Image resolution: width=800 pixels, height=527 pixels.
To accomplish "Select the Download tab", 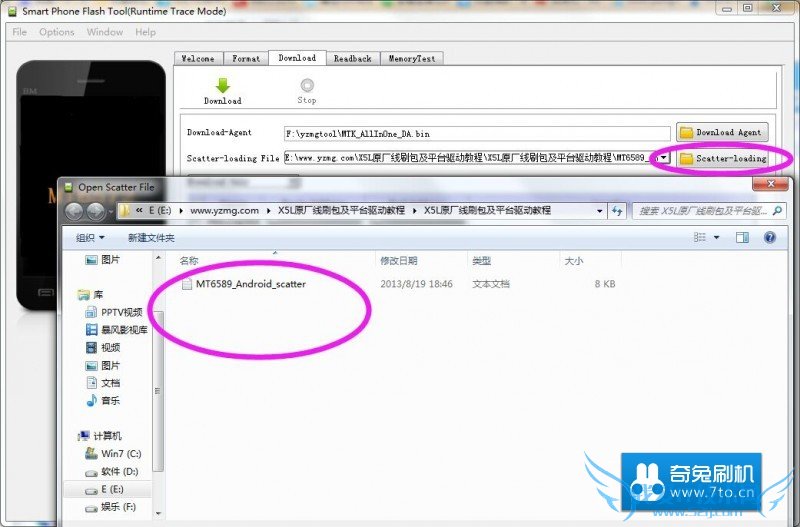I will (x=297, y=58).
